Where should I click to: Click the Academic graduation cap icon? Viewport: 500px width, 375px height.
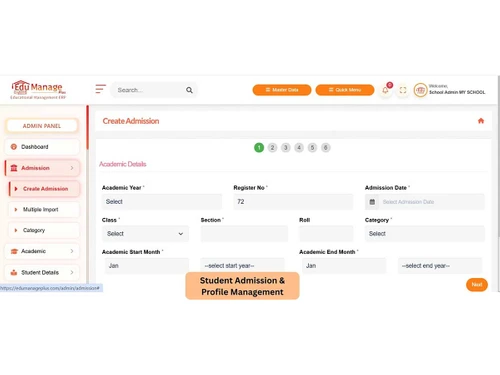(14, 251)
